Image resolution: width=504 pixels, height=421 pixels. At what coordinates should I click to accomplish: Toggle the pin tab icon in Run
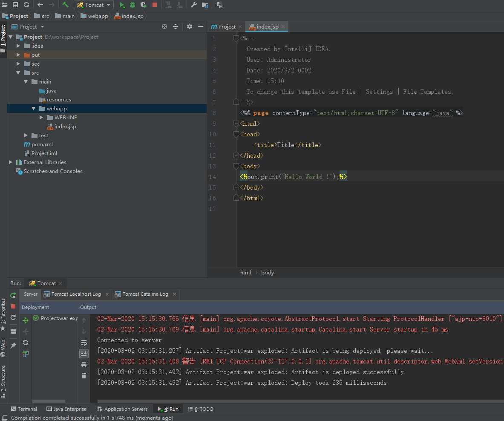click(13, 346)
